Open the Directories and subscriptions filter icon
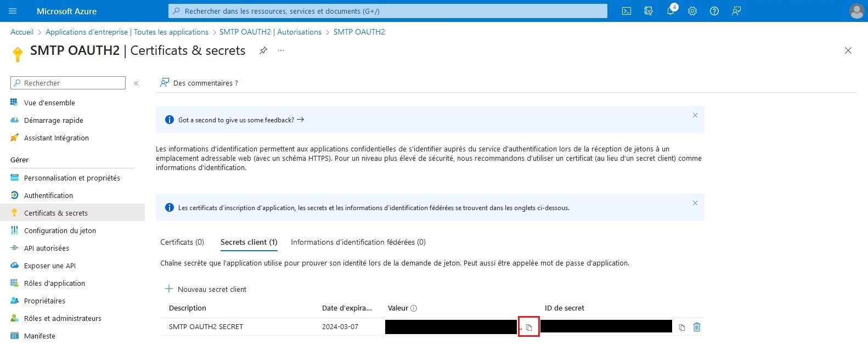Viewport: 868px width, 350px height. pos(649,11)
